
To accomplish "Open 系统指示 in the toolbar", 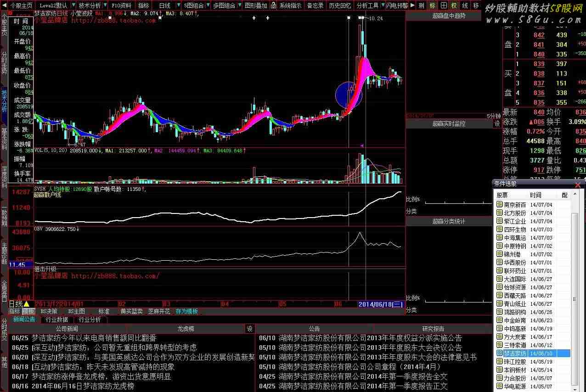I will click(x=291, y=6).
